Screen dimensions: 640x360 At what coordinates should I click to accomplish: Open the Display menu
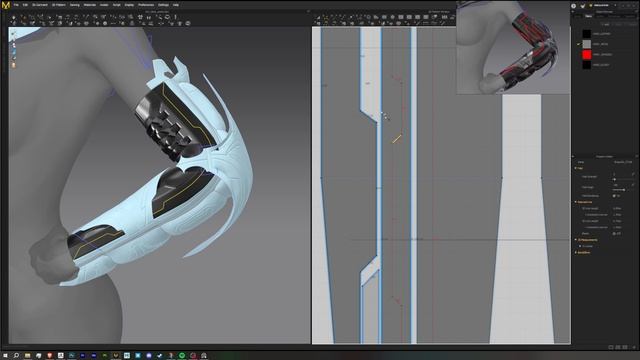pos(129,5)
